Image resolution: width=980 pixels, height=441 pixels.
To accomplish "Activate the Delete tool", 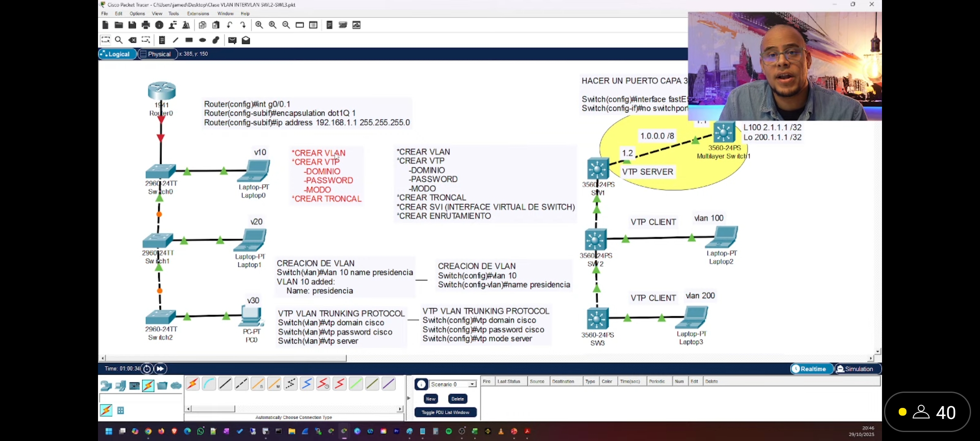I will click(x=132, y=40).
